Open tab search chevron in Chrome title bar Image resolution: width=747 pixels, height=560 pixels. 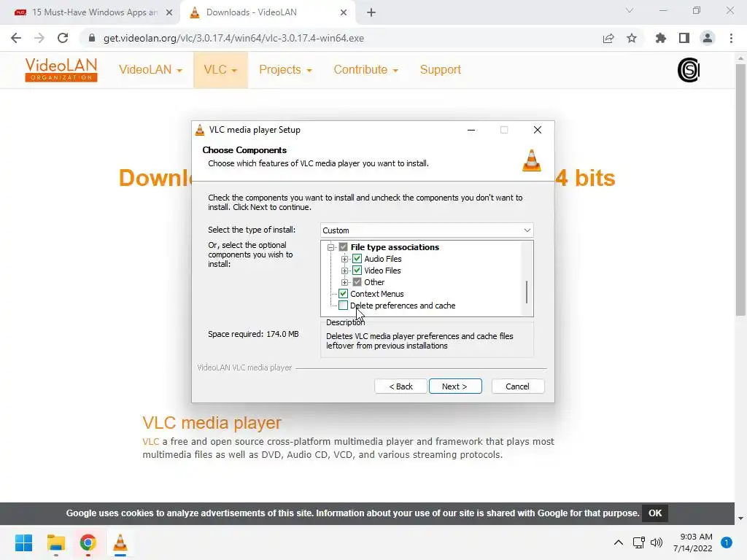pyautogui.click(x=630, y=10)
